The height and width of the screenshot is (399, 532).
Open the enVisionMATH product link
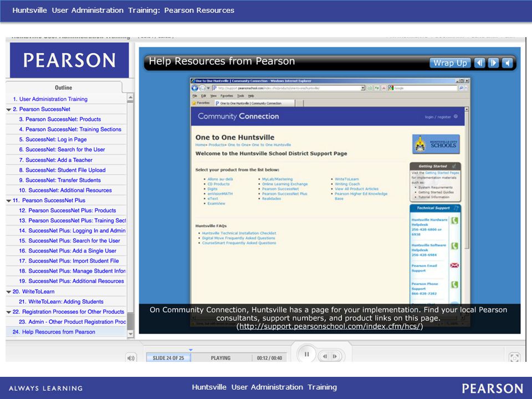[x=220, y=194]
